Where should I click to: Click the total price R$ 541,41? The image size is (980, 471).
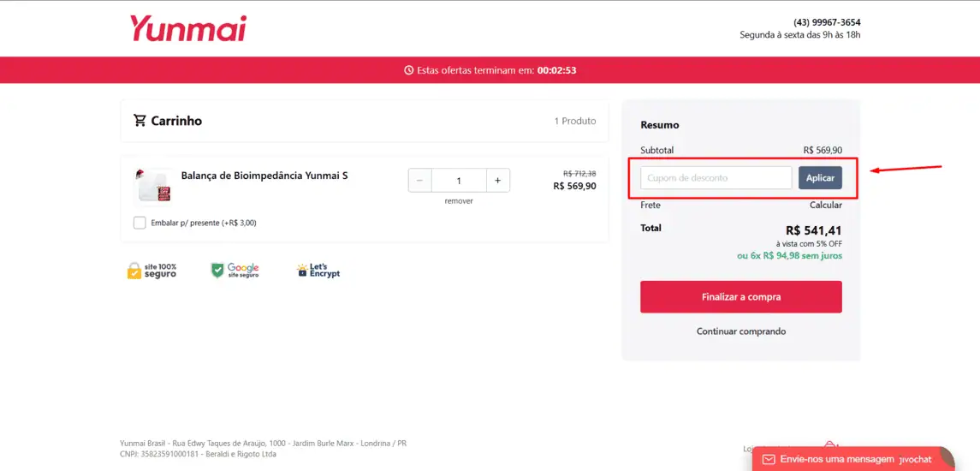(x=814, y=231)
